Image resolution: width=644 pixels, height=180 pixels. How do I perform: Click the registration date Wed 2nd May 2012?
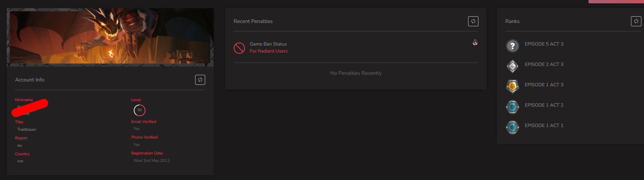pyautogui.click(x=151, y=160)
